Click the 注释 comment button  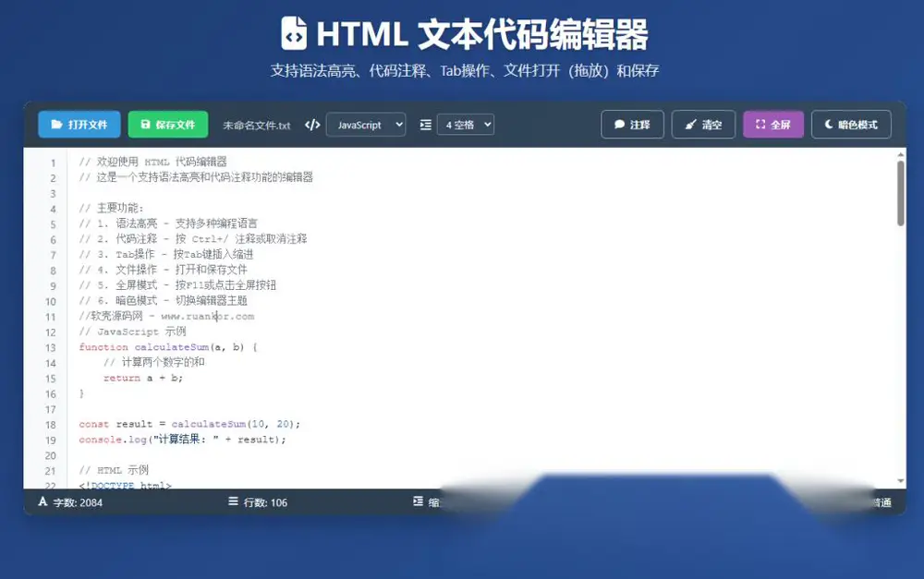tap(632, 125)
